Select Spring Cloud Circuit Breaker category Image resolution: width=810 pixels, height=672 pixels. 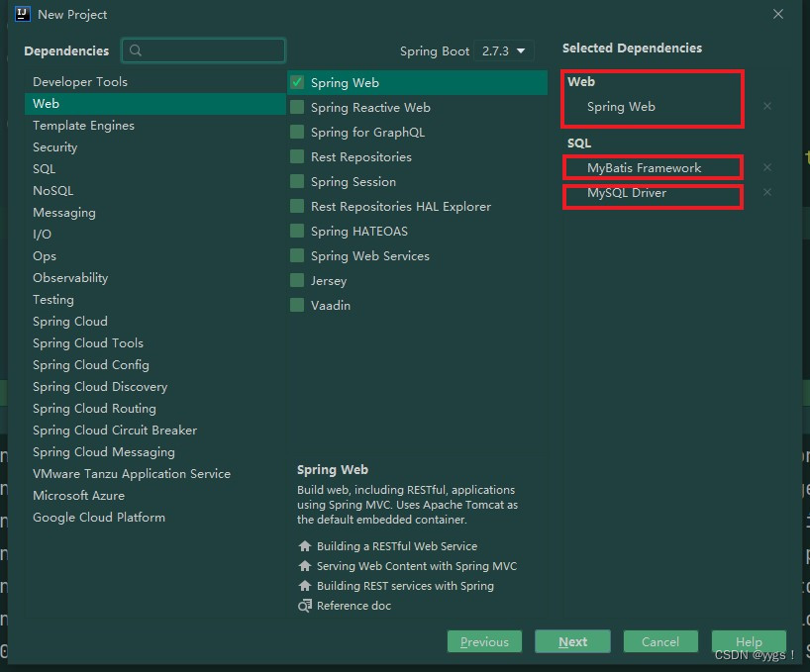[x=155, y=430]
